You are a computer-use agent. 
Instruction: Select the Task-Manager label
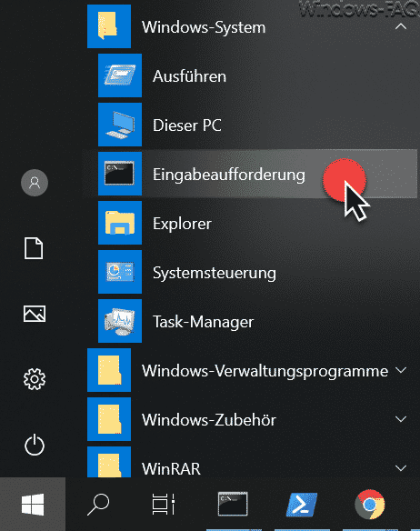click(204, 323)
